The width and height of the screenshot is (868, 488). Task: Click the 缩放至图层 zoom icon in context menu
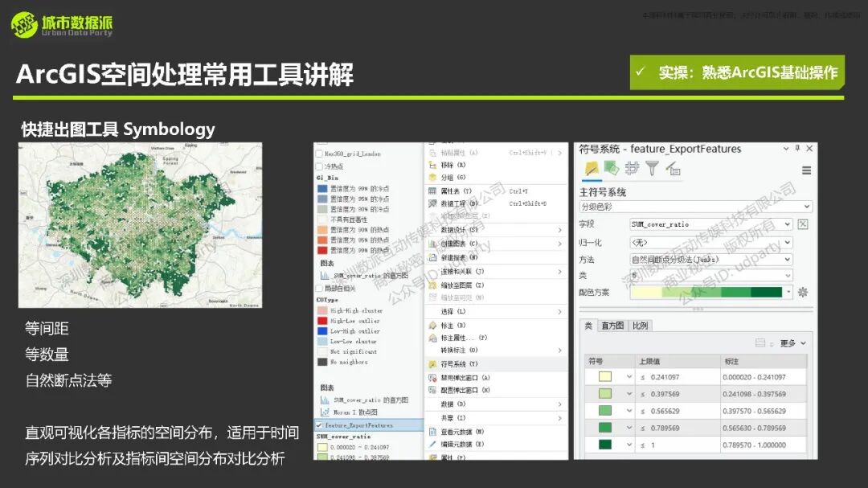[433, 285]
